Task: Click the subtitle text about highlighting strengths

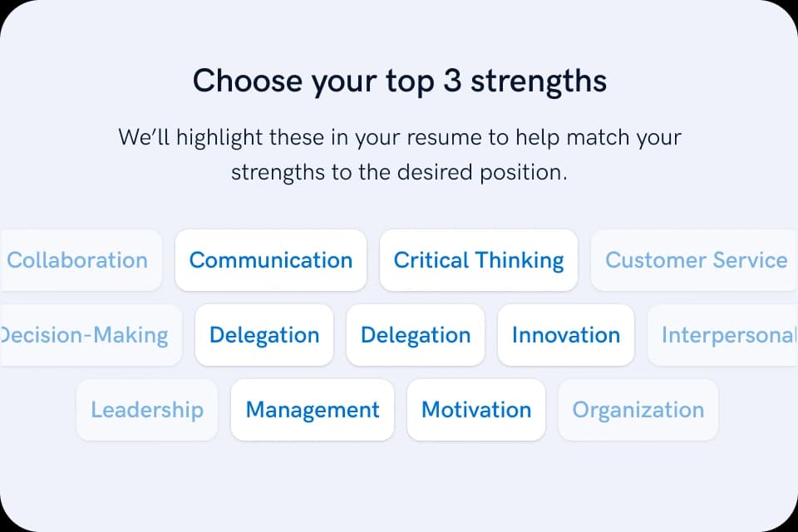Action: (399, 155)
